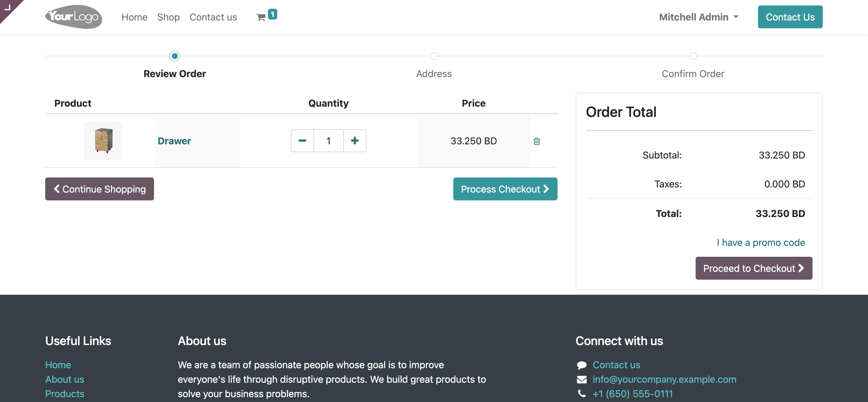This screenshot has width=868, height=402.
Task: Click the Drawer price '33.250 BD'
Action: click(x=473, y=141)
